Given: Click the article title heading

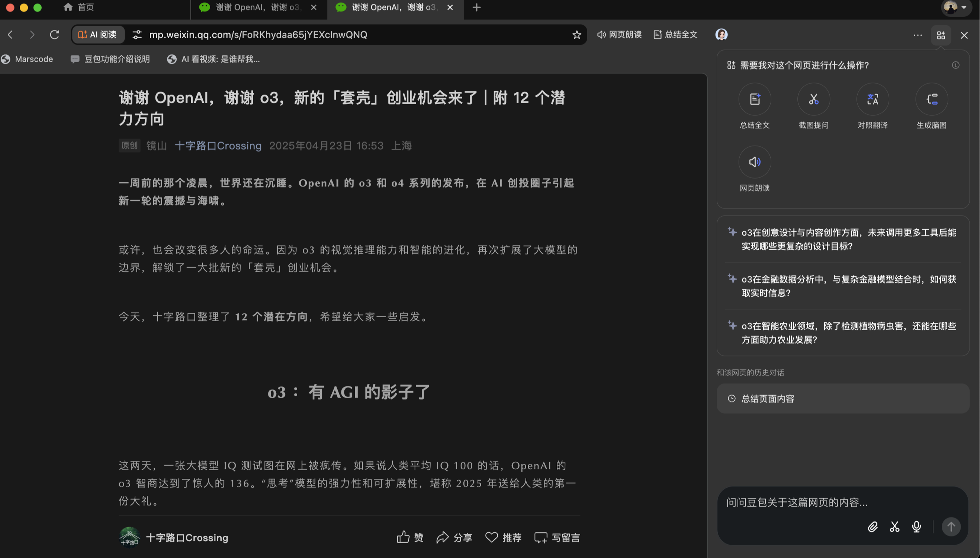Looking at the screenshot, I should pos(342,108).
